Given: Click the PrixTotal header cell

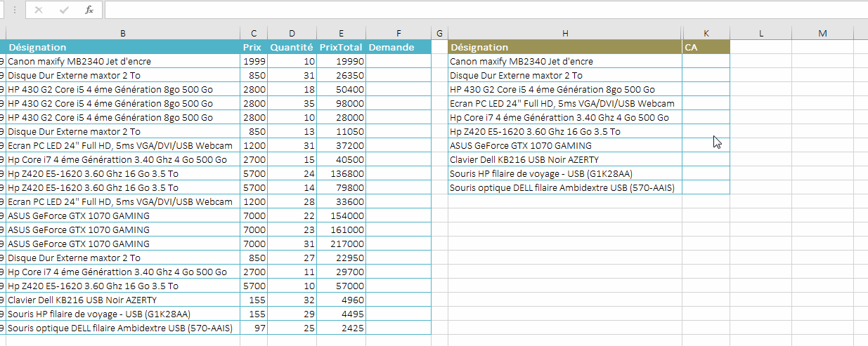Looking at the screenshot, I should coord(341,47).
